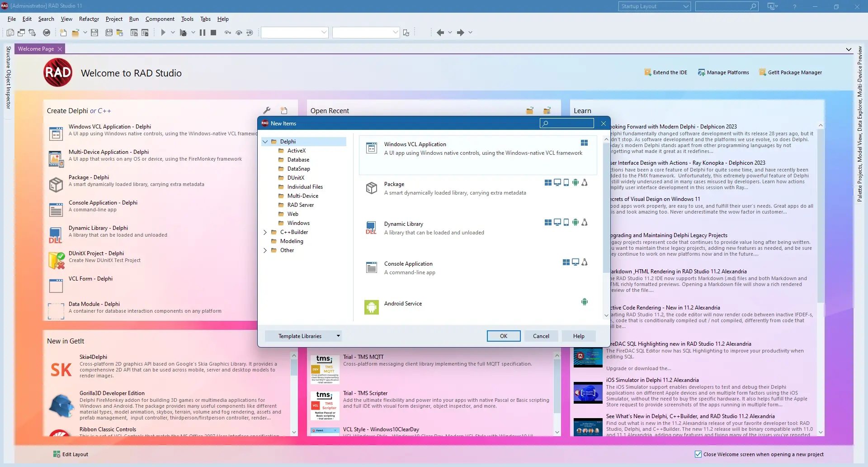Image resolution: width=868 pixels, height=467 pixels.
Task: Click the iOS Simulator article thumbnail
Action: click(588, 393)
